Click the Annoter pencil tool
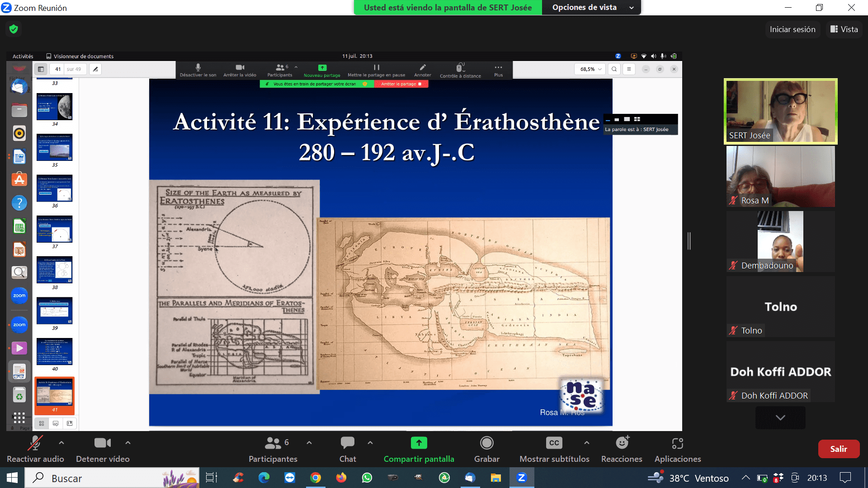The height and width of the screenshot is (488, 868). click(x=422, y=70)
